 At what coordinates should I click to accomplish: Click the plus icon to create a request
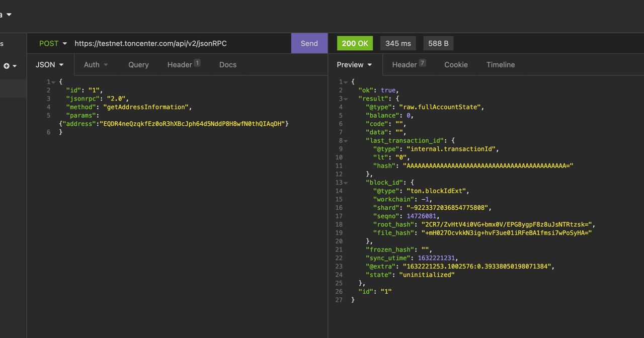click(x=7, y=66)
